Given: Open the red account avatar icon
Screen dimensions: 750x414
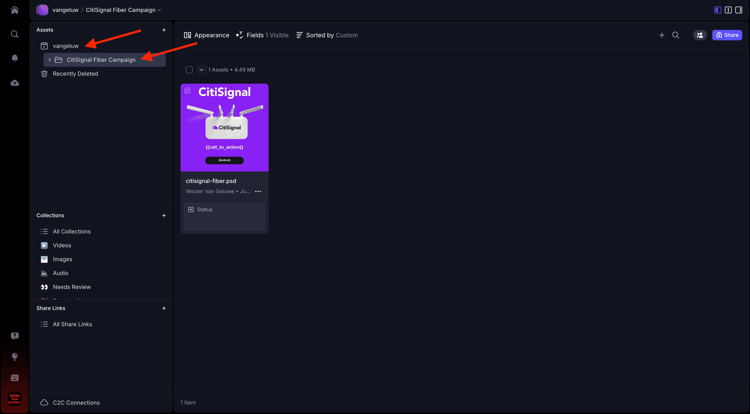Looking at the screenshot, I should (14, 399).
